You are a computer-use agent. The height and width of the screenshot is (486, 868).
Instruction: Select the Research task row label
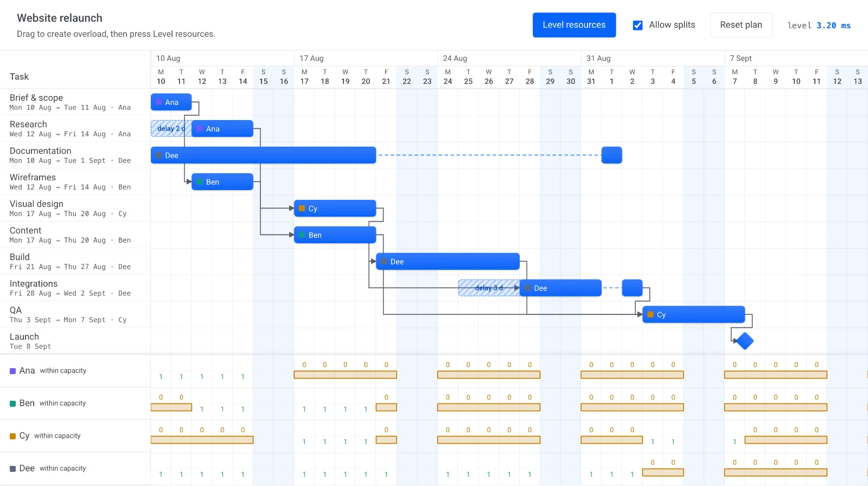coord(75,129)
